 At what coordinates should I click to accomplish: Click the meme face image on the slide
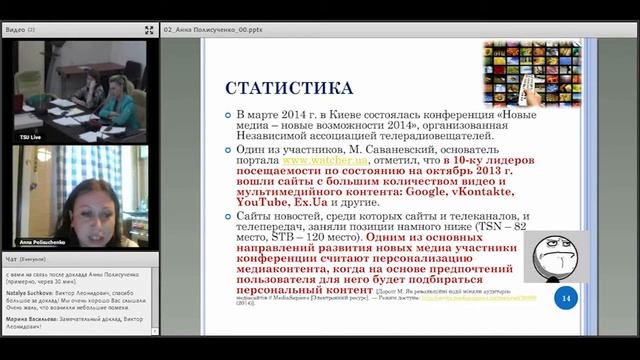(556, 257)
